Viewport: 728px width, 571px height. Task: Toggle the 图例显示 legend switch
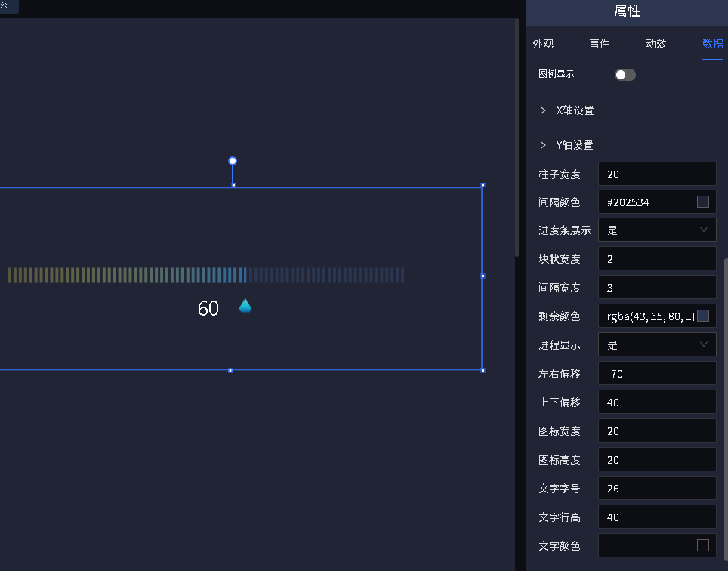[x=625, y=75]
